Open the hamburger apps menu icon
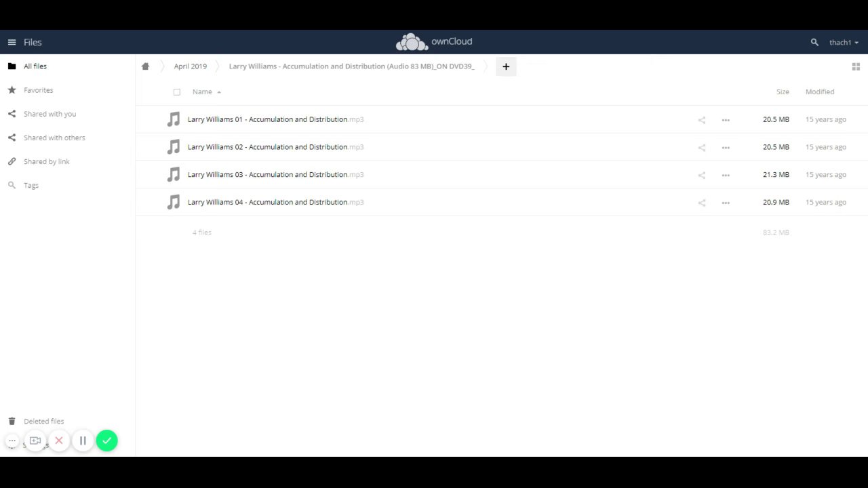This screenshot has width=868, height=488. [x=12, y=42]
